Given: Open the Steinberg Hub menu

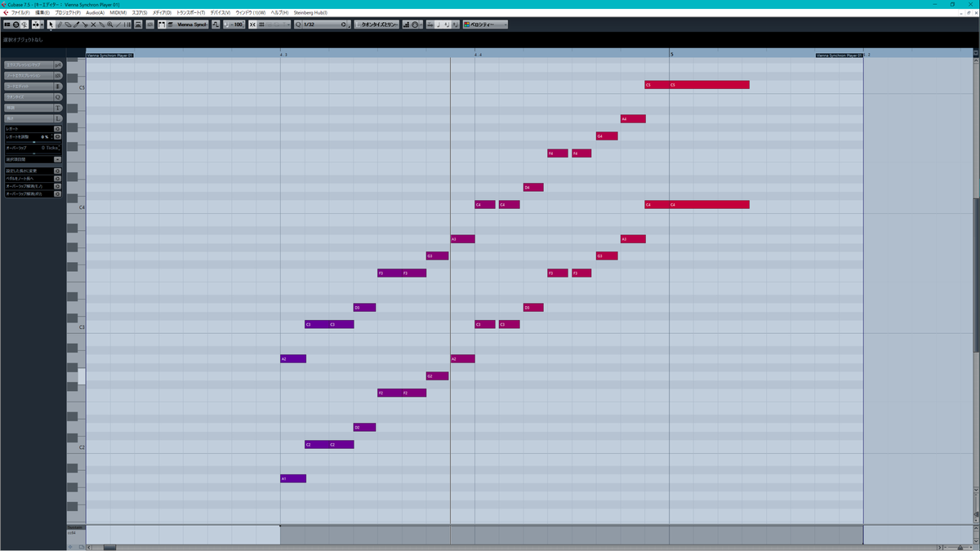Looking at the screenshot, I should click(x=310, y=13).
